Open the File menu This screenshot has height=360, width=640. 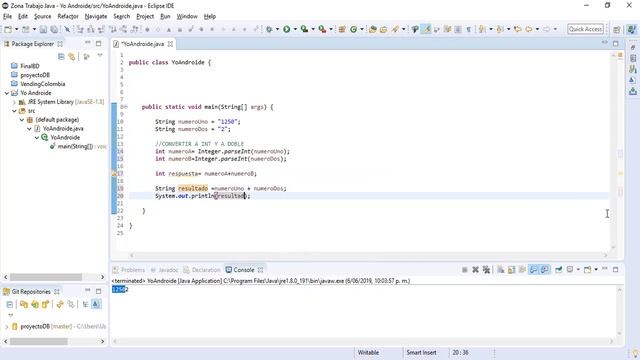(7, 16)
